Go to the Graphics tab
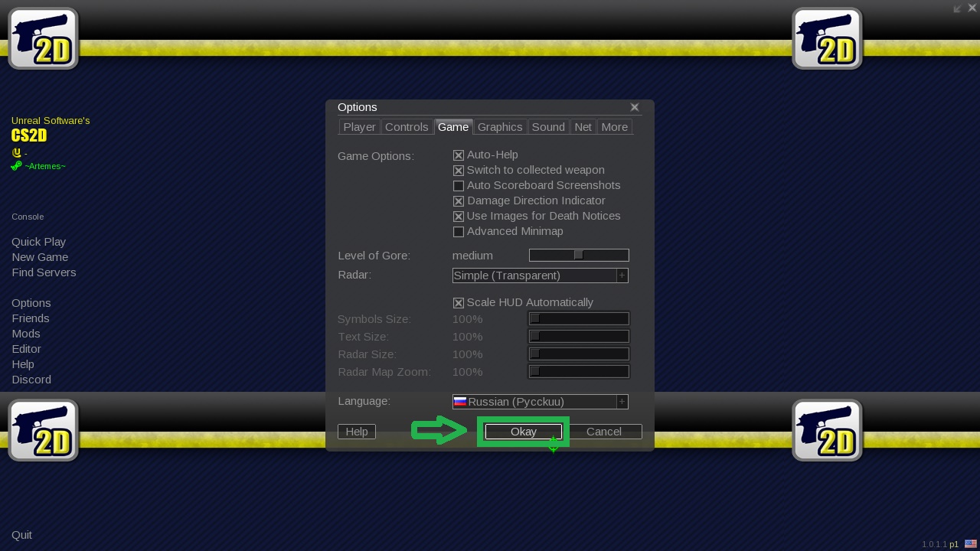 (x=500, y=127)
